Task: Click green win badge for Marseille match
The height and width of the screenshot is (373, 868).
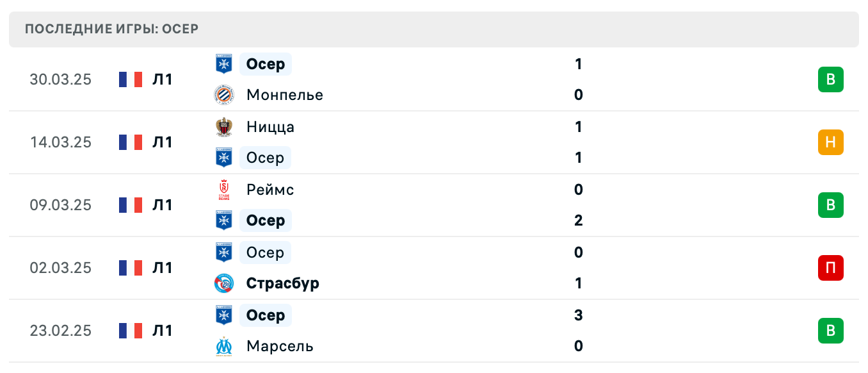Action: pyautogui.click(x=830, y=331)
